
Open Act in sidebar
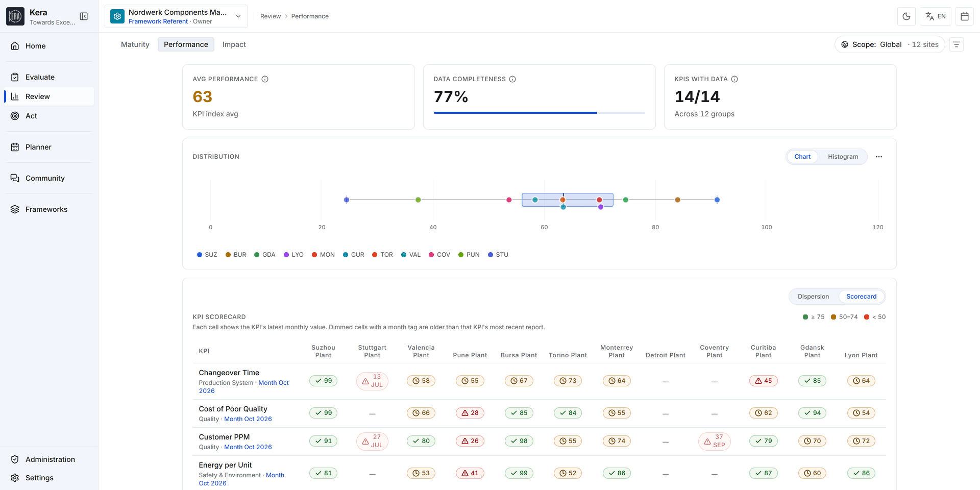(x=49, y=116)
